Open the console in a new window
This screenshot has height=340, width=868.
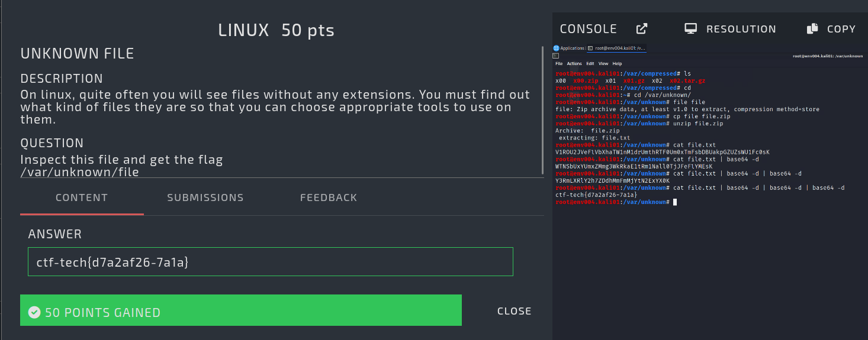pyautogui.click(x=642, y=29)
